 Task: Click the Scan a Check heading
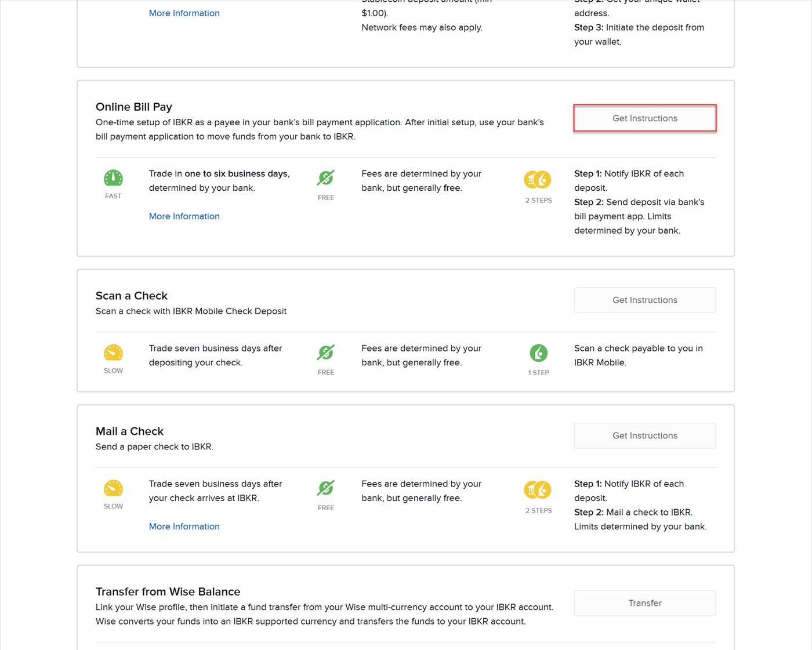[132, 296]
